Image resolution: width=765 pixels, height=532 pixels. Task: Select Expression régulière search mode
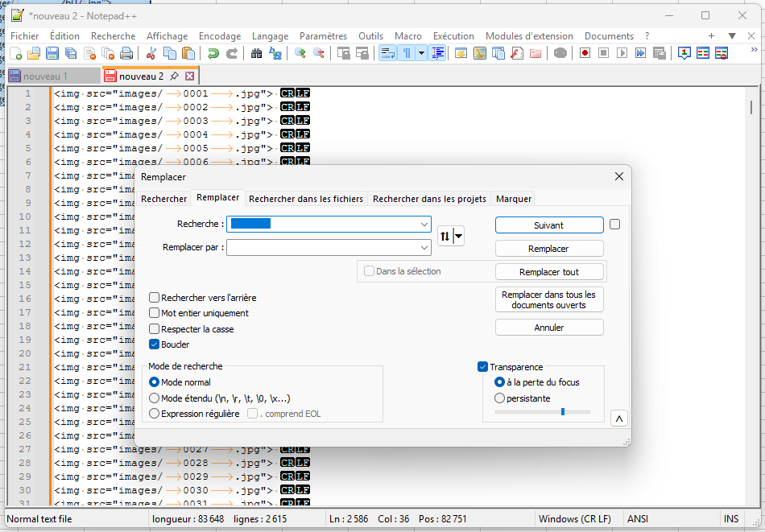pos(155,414)
